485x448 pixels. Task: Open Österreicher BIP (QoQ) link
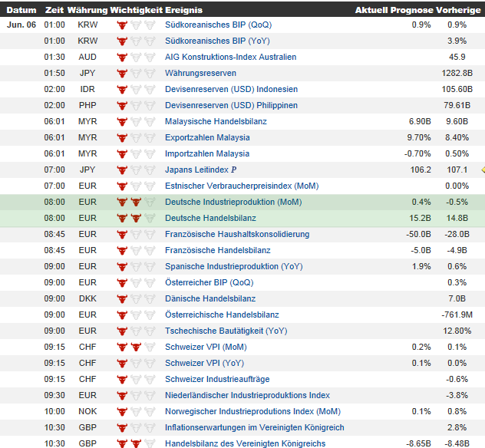point(210,282)
